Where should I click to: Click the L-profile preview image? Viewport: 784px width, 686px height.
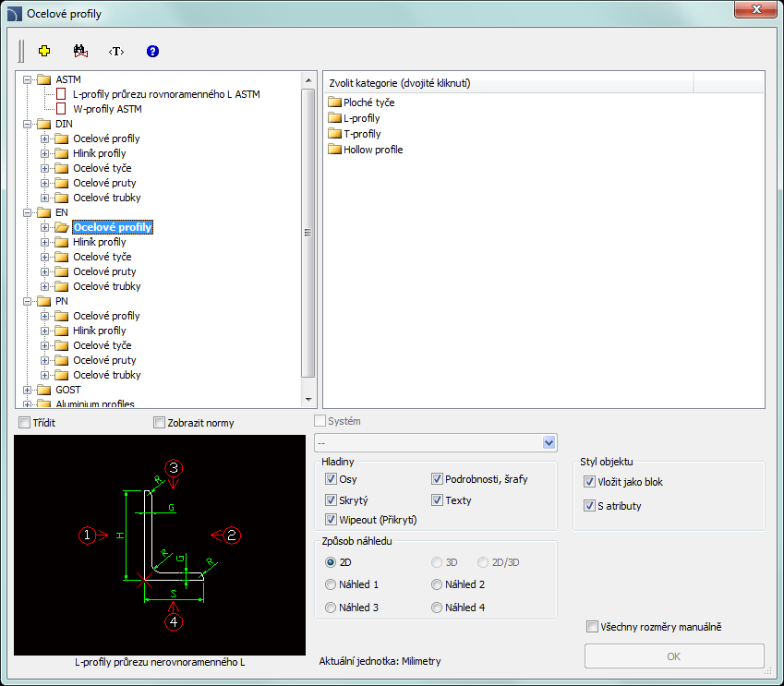click(160, 545)
